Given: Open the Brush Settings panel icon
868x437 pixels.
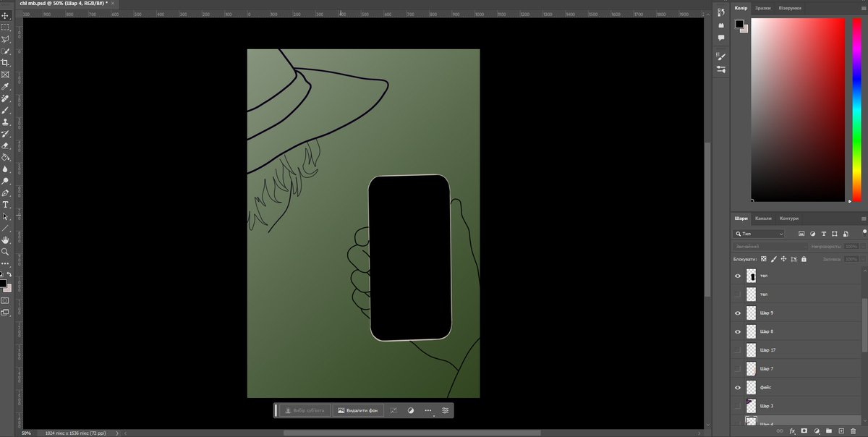Looking at the screenshot, I should coord(721,56).
